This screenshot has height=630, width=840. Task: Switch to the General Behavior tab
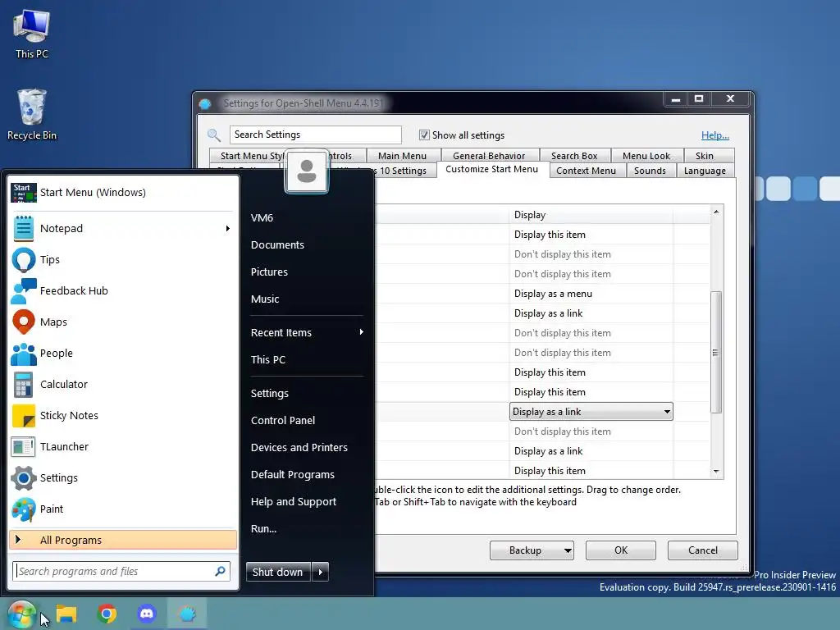tap(489, 155)
